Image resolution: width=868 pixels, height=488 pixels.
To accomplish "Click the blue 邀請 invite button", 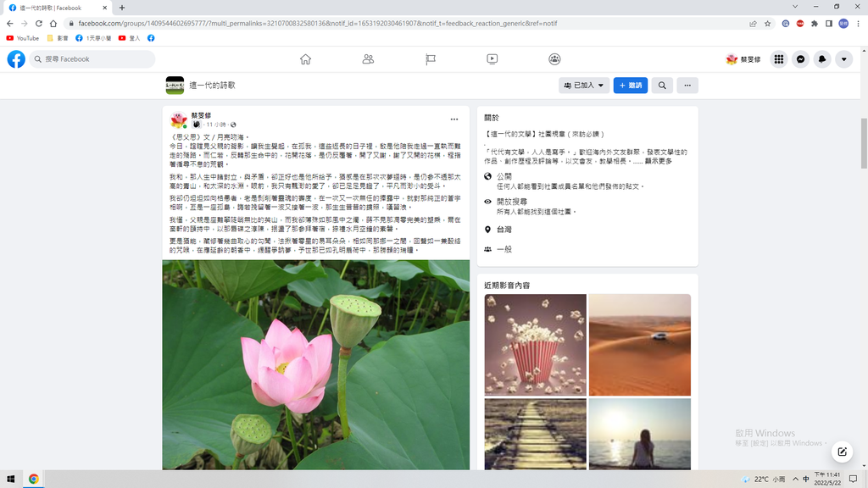I will [x=631, y=86].
